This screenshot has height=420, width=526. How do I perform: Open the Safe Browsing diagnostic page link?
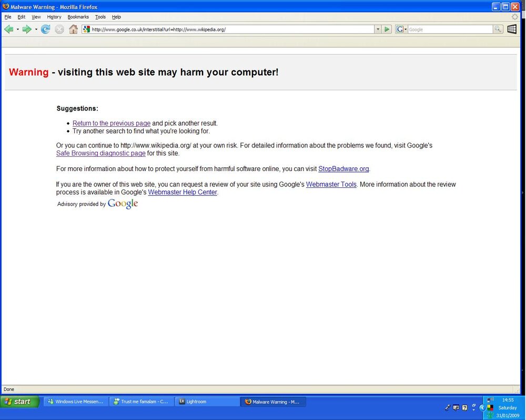pyautogui.click(x=100, y=153)
